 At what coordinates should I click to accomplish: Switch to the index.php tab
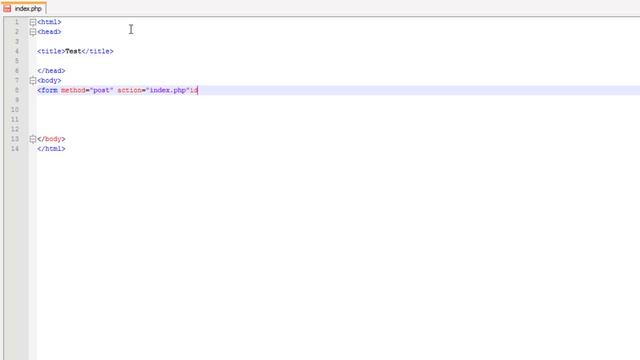24,8
